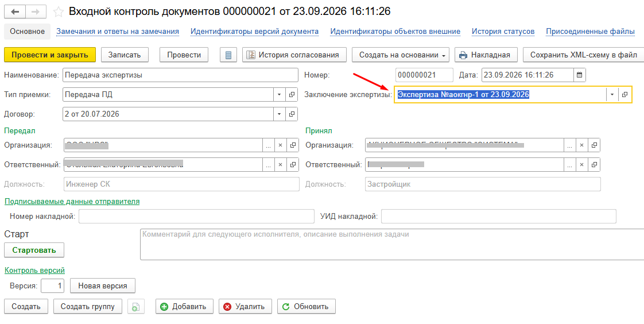Open Присоединенные файлы tab
Image resolution: width=644 pixels, height=324 pixels.
coord(590,31)
